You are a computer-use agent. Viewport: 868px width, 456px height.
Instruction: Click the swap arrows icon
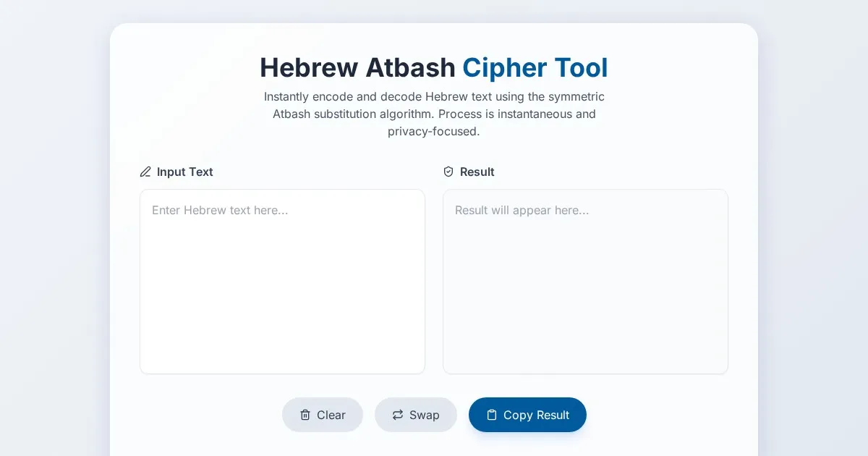pos(398,415)
